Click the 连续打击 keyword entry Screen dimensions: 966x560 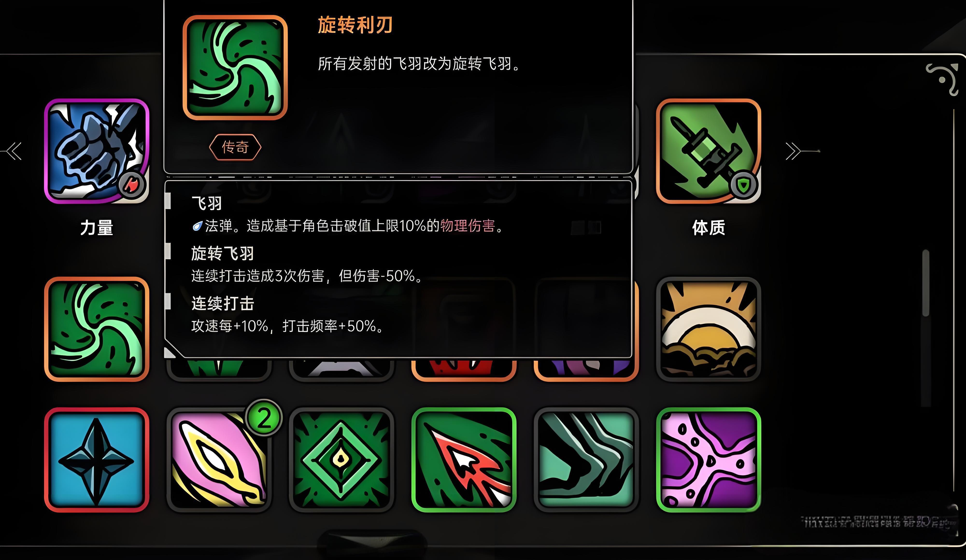click(x=223, y=303)
